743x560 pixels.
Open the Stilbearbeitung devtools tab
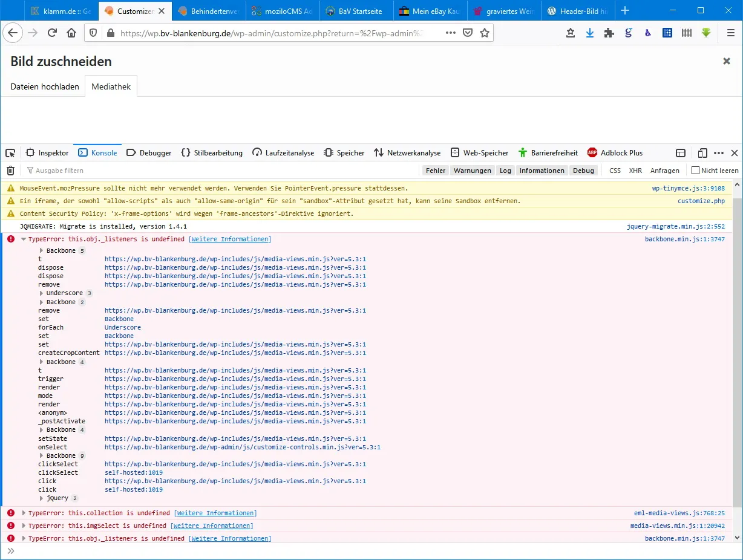[x=212, y=153]
